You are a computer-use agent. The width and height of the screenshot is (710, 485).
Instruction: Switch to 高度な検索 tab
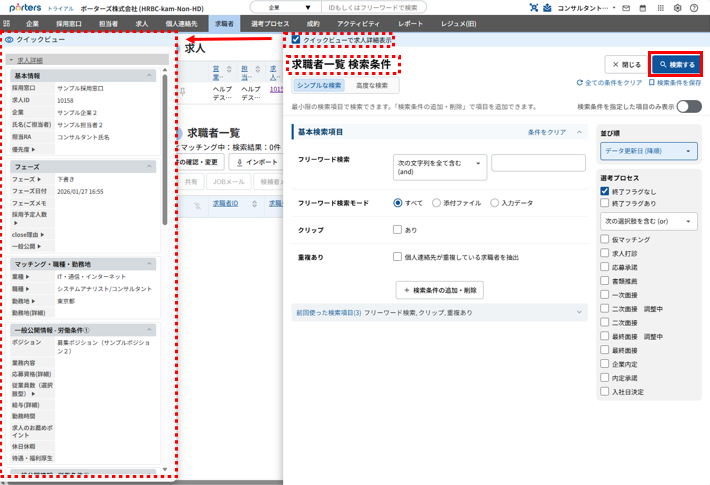coord(373,86)
